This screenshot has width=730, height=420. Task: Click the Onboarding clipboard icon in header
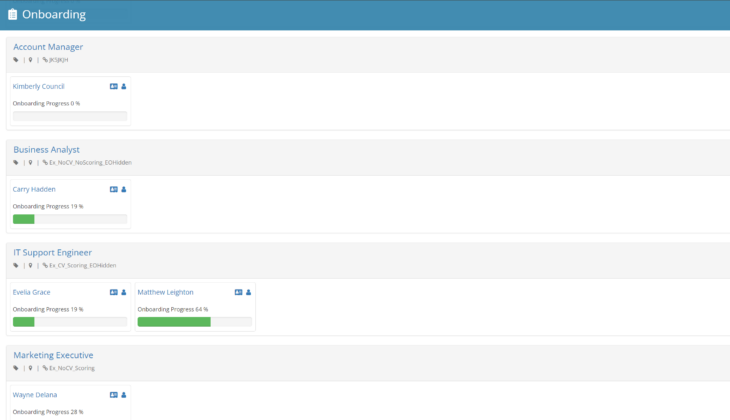point(12,15)
